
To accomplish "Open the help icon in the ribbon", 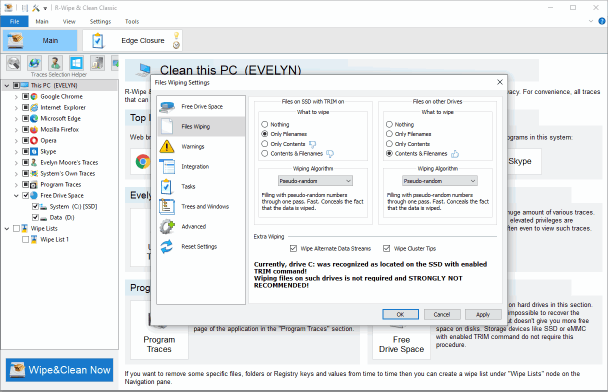I will 602,21.
